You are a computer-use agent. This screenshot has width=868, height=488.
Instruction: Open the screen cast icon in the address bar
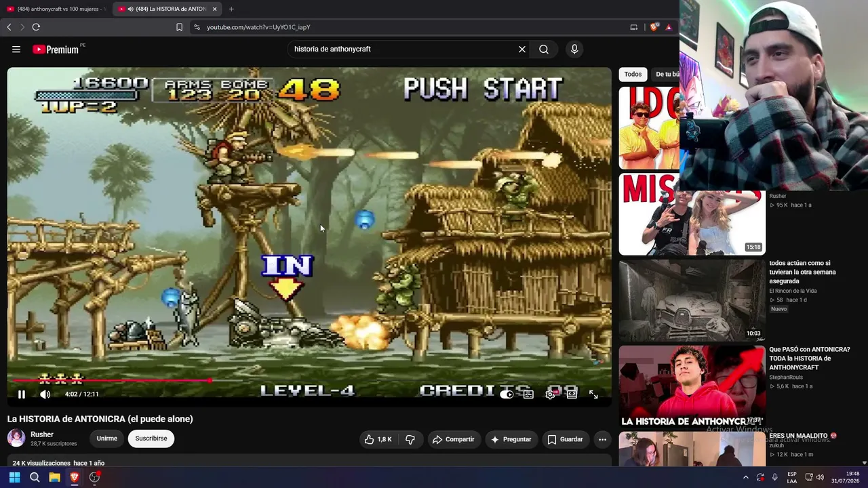pos(634,27)
